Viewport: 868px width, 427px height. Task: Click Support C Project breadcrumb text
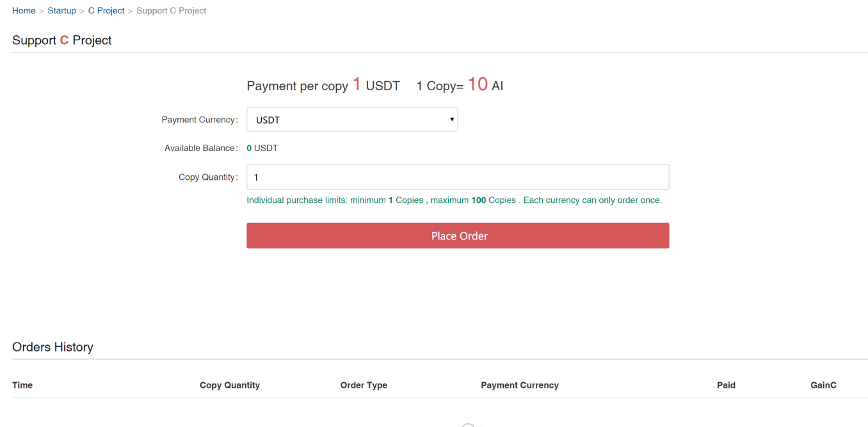(172, 11)
